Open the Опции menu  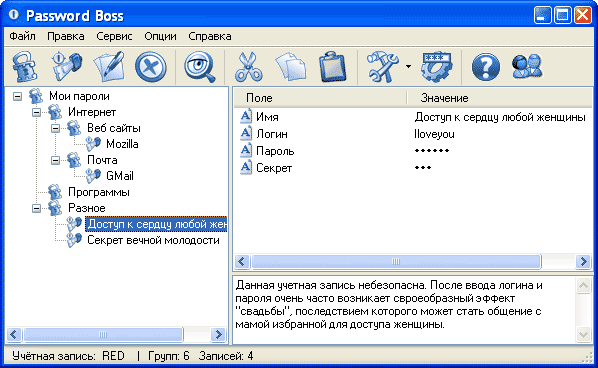(x=160, y=36)
